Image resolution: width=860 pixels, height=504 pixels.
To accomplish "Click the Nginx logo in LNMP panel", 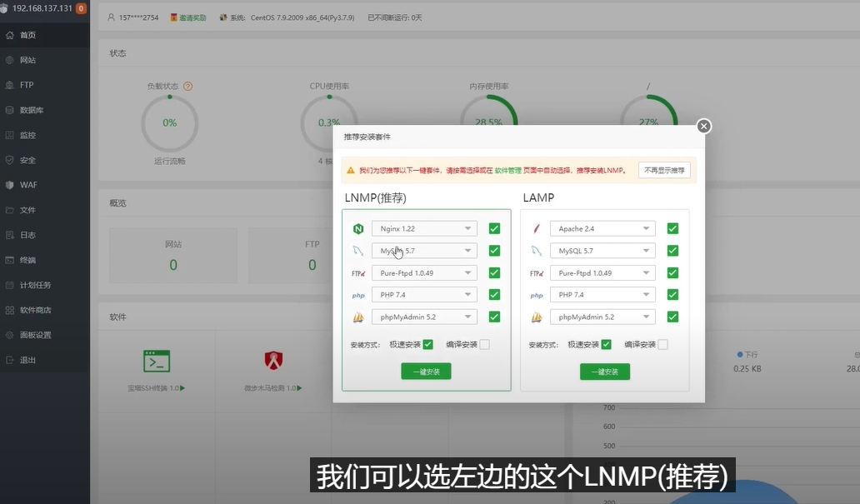I will pos(358,229).
